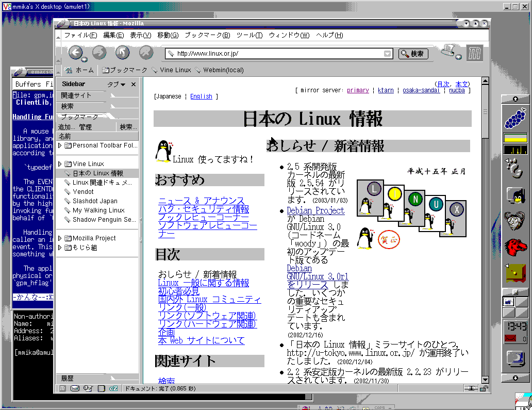Click the Buffers menu in the emacs window
The image size is (532, 410).
tap(28, 84)
